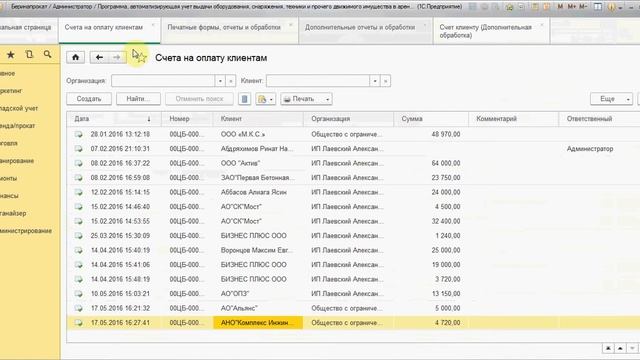This screenshot has width=640, height=360.
Task: Open the calendar icon in the top toolbar
Action: tap(547, 7)
